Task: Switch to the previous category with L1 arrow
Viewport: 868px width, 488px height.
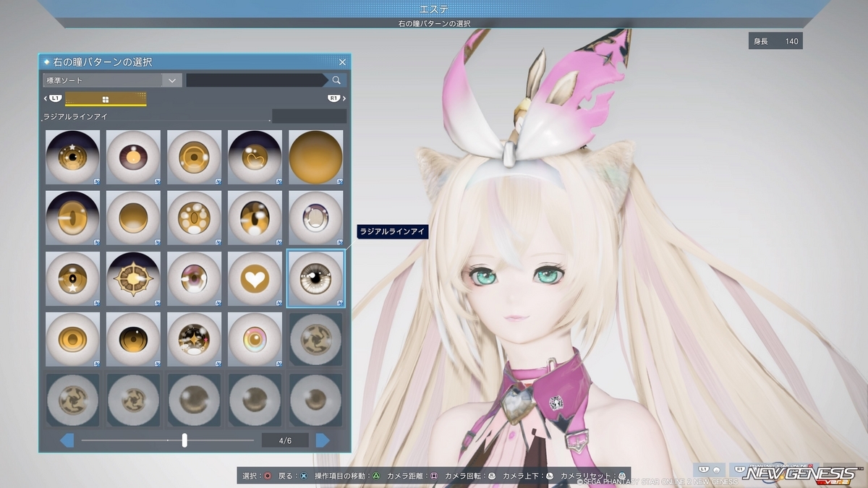Action: pyautogui.click(x=53, y=98)
